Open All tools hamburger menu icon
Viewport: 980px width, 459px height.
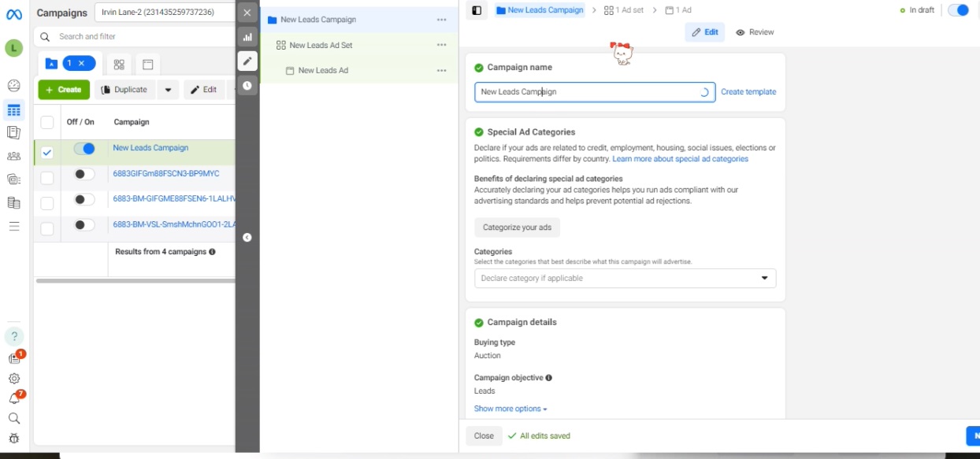(x=13, y=227)
